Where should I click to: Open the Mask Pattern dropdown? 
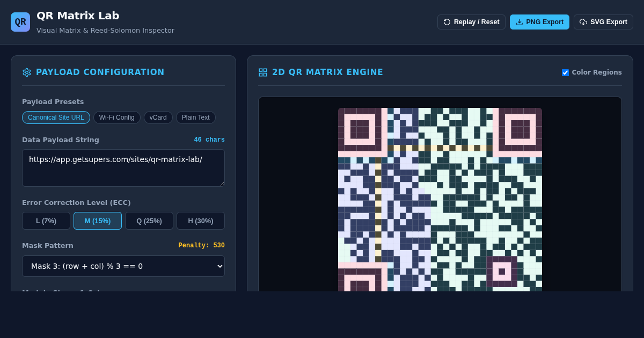[x=123, y=266]
